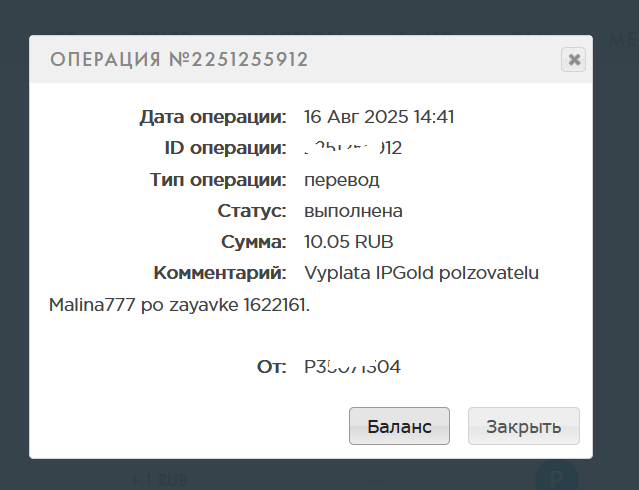The width and height of the screenshot is (639, 490).
Task: Click the Комментарий label
Action: click(220, 273)
